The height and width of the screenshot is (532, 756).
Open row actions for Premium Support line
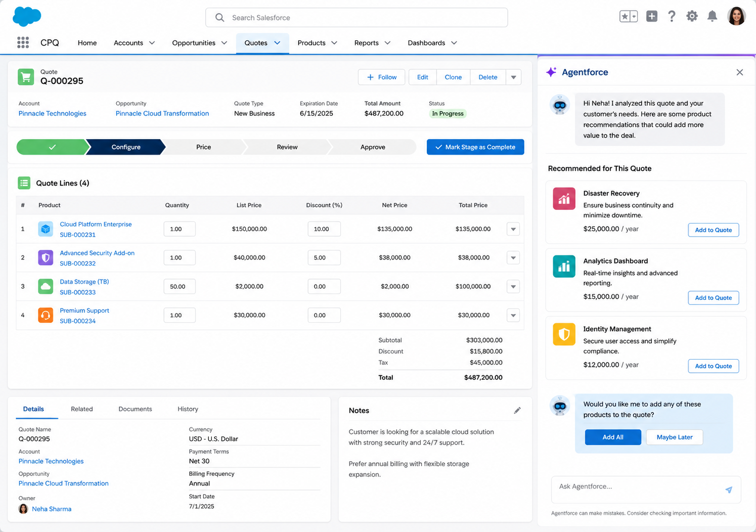513,316
